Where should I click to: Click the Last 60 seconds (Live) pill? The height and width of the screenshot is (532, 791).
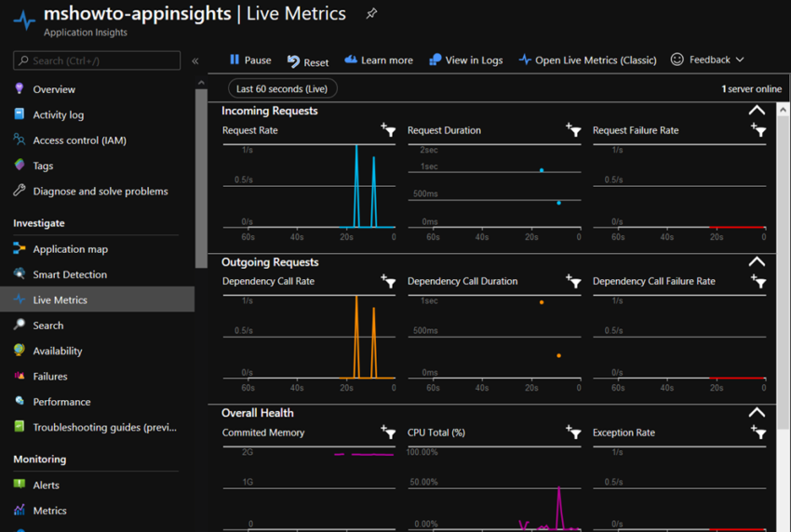click(282, 88)
